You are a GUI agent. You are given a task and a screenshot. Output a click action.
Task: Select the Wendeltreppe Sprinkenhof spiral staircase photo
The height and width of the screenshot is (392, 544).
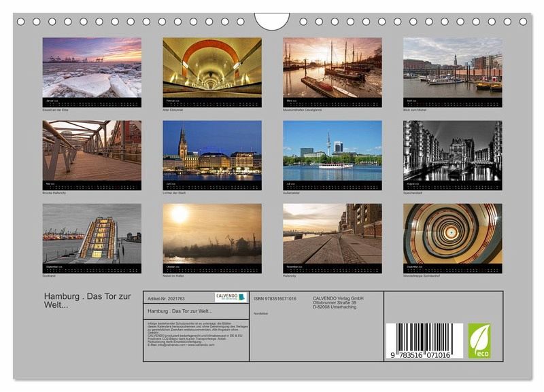click(452, 234)
